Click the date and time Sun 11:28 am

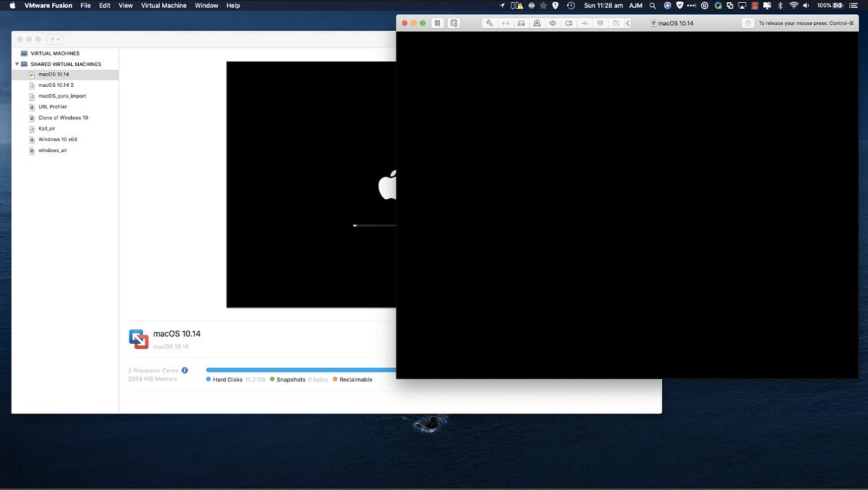coord(603,5)
